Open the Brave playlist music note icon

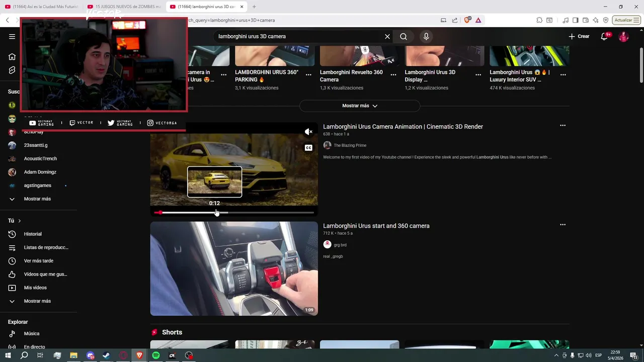tap(566, 20)
